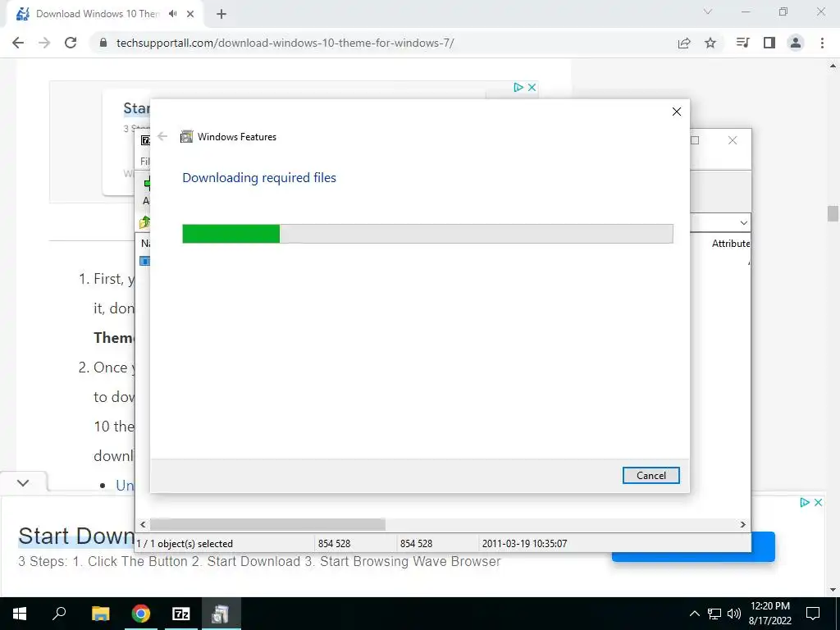This screenshot has width=840, height=630.
Task: Open the 7-Zip path dropdown arrow
Action: pos(743,222)
